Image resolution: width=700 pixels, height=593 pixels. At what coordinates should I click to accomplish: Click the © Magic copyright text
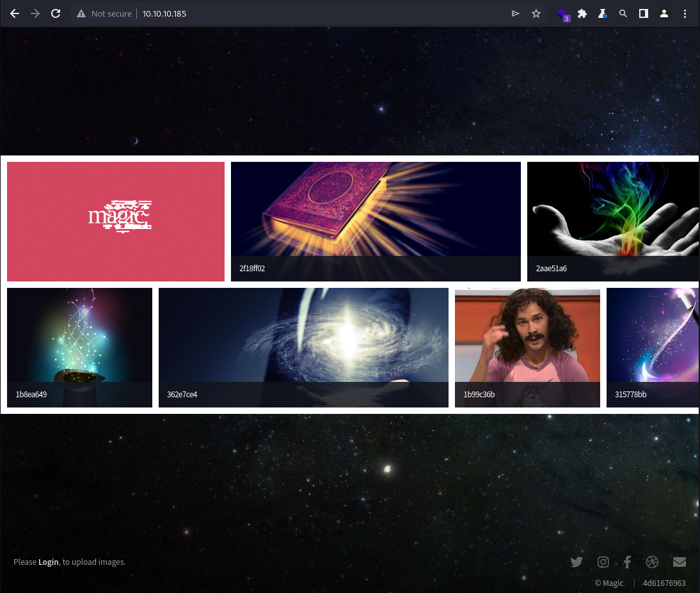tap(609, 583)
